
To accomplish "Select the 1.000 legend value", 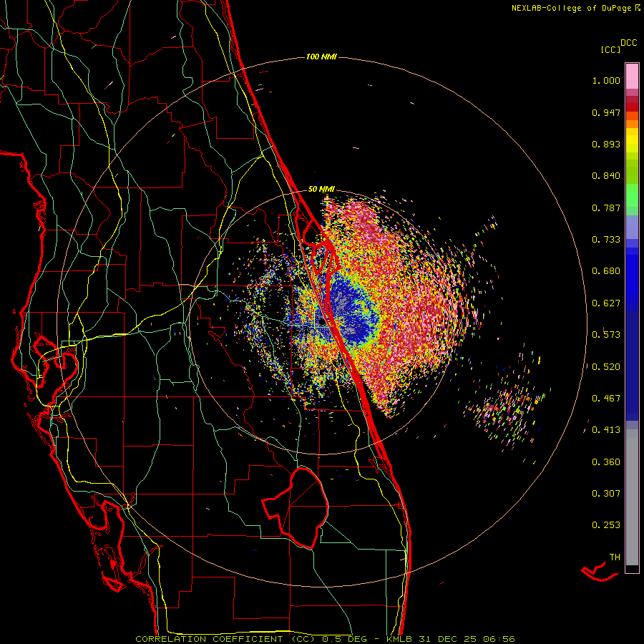I will [x=606, y=80].
